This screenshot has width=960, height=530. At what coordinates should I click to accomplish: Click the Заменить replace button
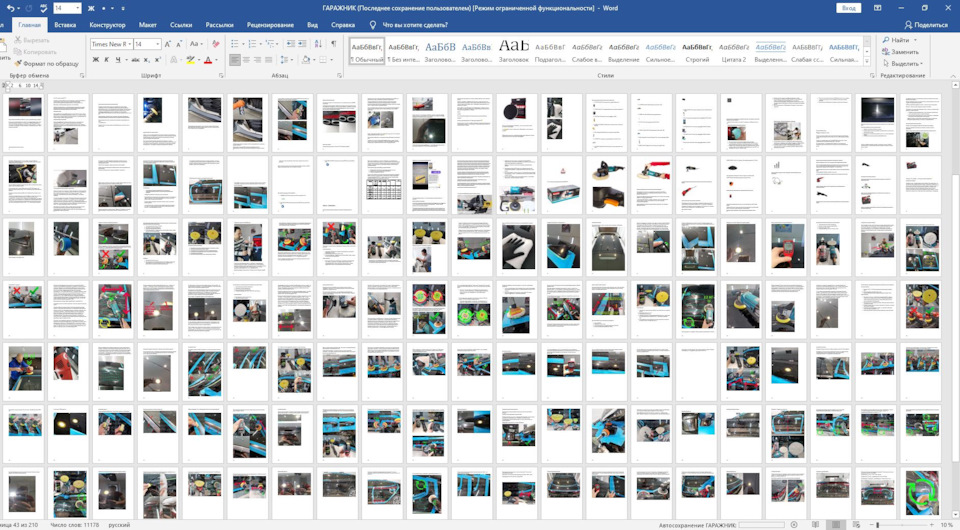(900, 52)
